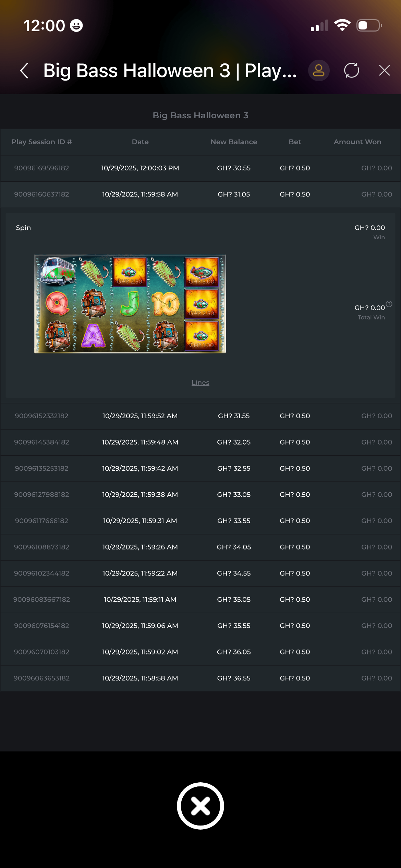Select row with new balance GH? 34.05
This screenshot has height=868, width=401.
[200, 547]
